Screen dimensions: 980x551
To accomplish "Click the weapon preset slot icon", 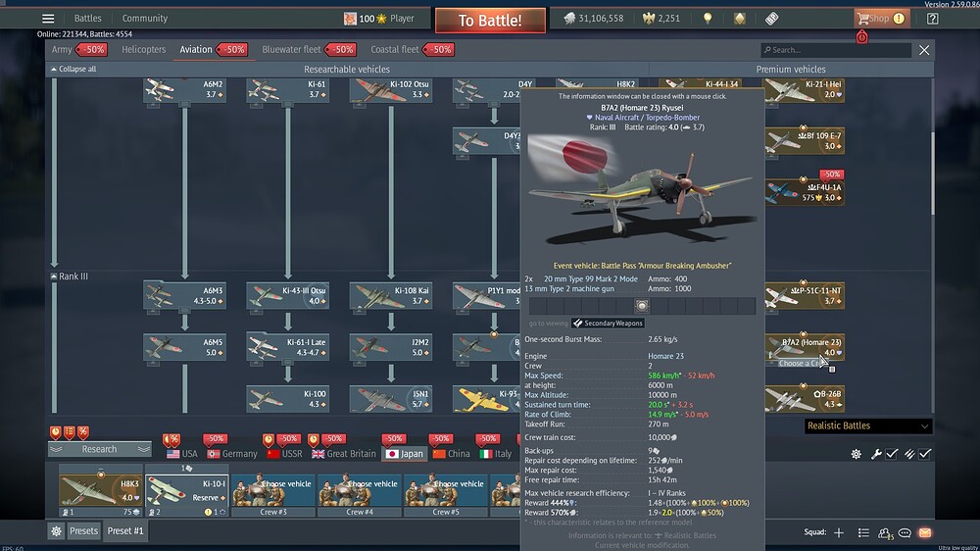I will [642, 306].
